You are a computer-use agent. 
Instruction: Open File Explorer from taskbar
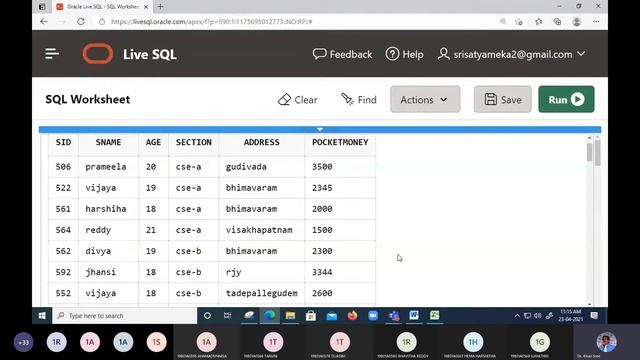290,316
